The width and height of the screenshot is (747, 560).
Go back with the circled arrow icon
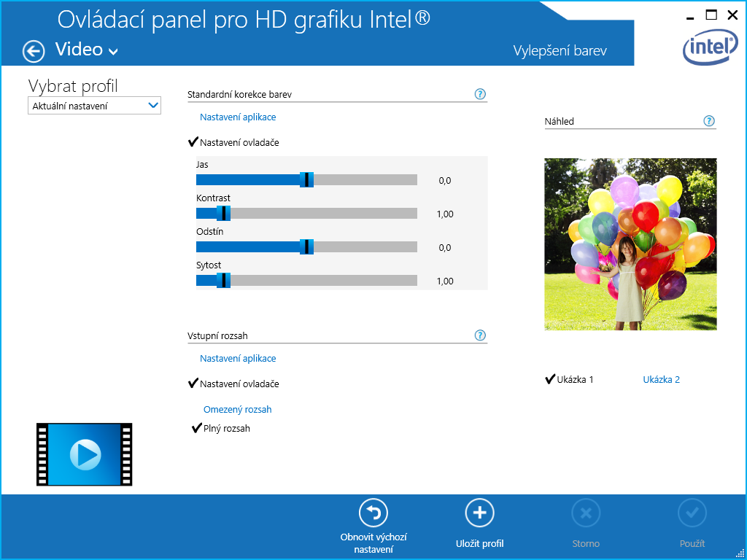click(x=34, y=52)
